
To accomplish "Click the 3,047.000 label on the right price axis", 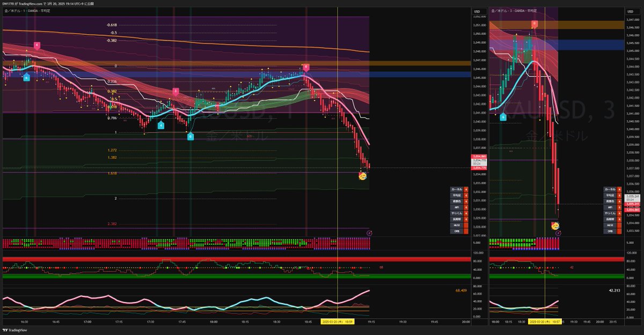I will click(x=632, y=20).
